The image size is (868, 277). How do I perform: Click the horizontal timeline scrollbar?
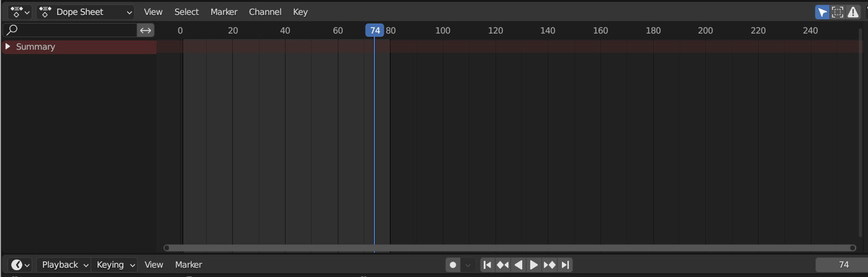point(510,248)
